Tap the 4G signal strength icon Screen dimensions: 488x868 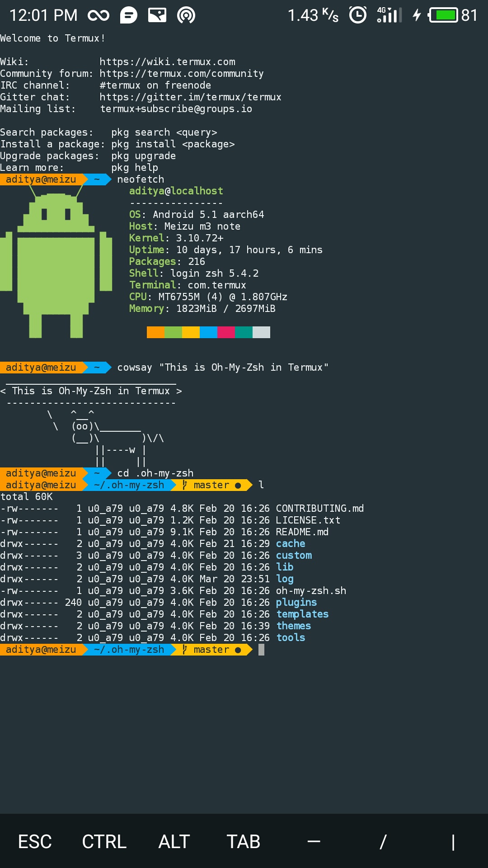tap(389, 15)
